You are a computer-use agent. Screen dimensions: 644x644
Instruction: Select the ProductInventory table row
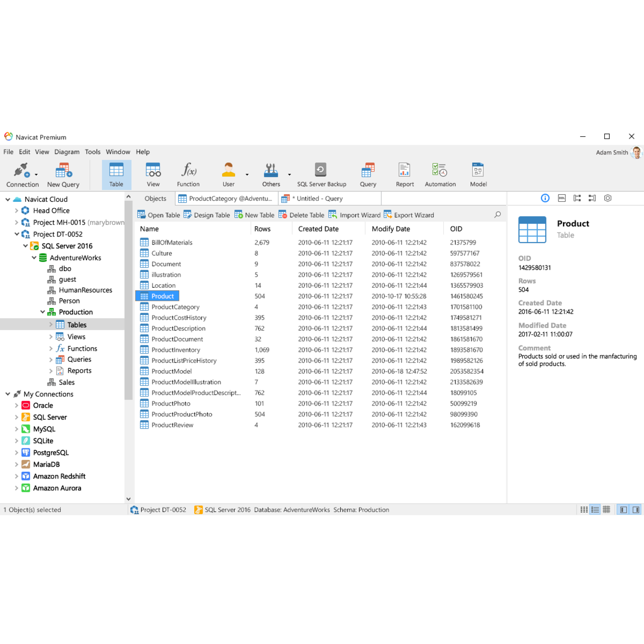pyautogui.click(x=320, y=350)
